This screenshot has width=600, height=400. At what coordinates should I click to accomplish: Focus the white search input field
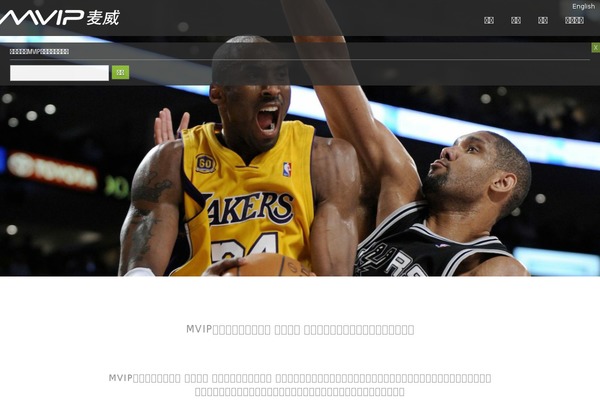coord(59,73)
